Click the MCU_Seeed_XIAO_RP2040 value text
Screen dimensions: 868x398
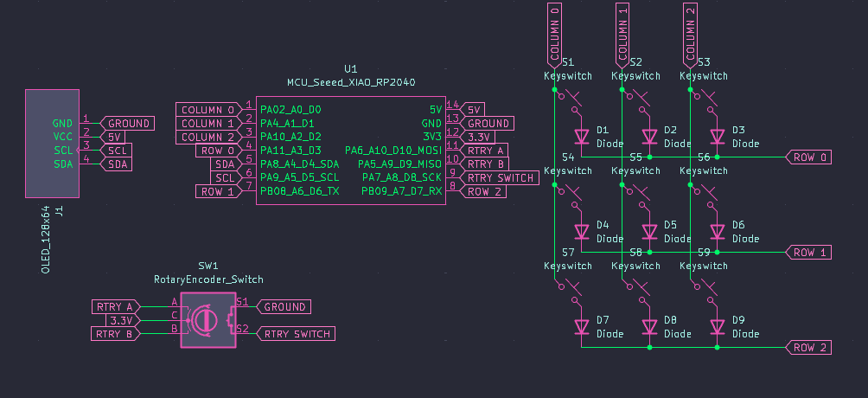(x=351, y=82)
